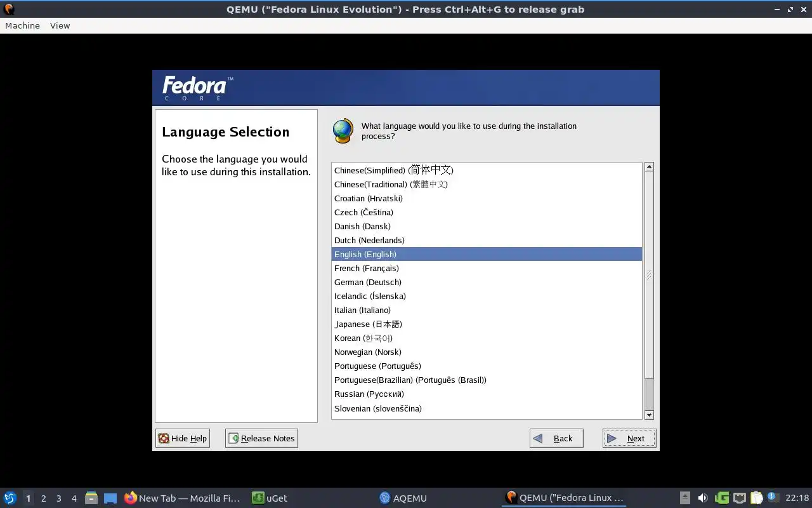Image resolution: width=812 pixels, height=508 pixels.
Task: Click the show desktop taskbar icon
Action: pos(110,498)
